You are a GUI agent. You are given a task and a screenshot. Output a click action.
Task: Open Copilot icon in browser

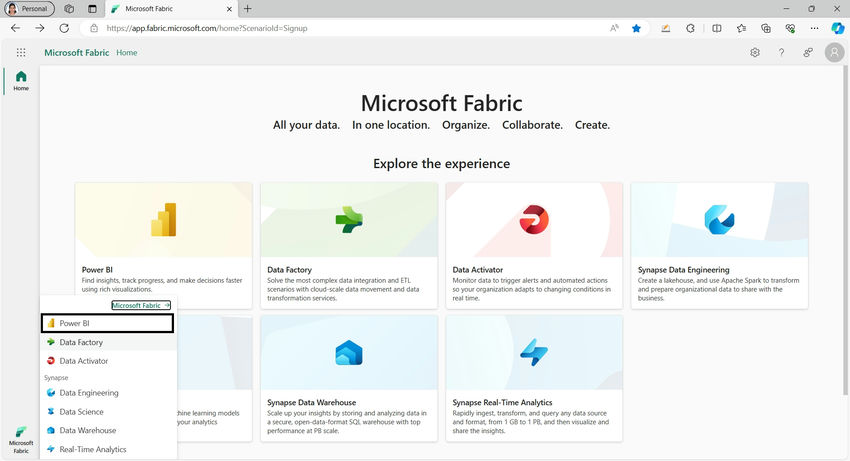(x=838, y=28)
